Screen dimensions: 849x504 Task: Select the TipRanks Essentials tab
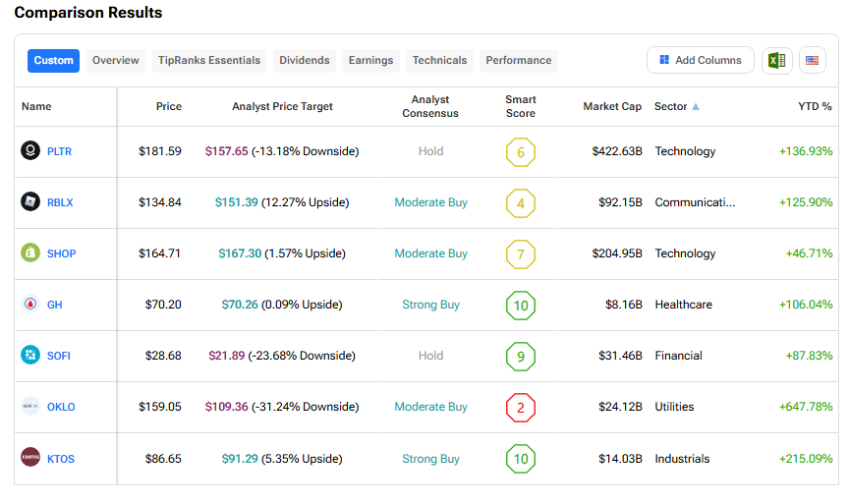[x=209, y=60]
